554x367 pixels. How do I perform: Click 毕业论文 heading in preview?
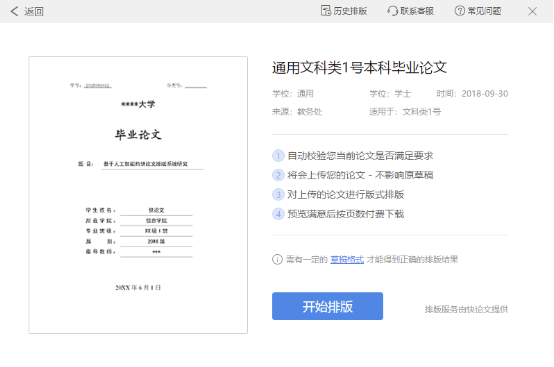138,135
